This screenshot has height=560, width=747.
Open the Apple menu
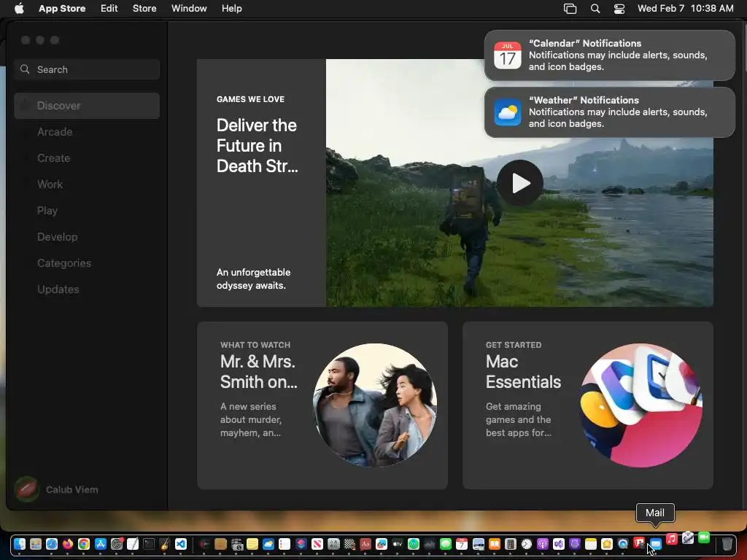19,8
